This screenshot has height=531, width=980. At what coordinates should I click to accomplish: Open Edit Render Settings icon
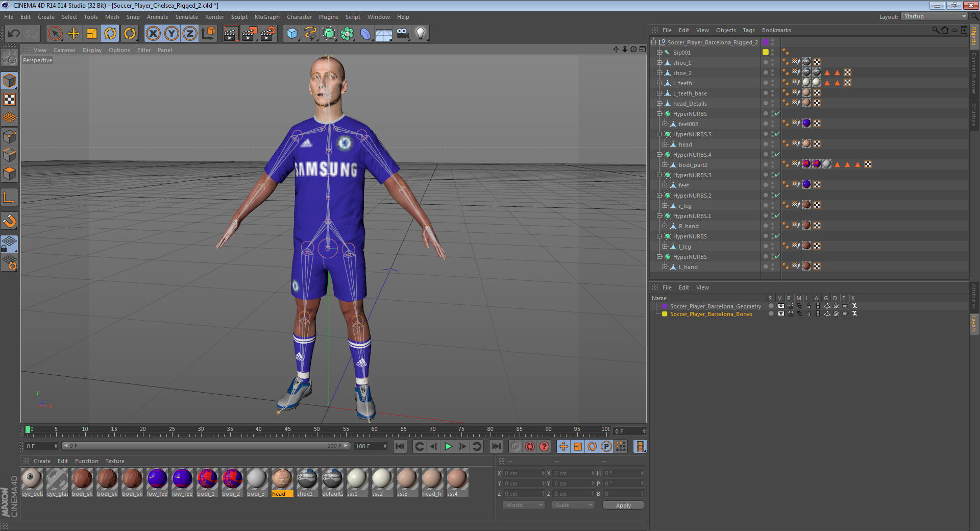click(x=268, y=34)
